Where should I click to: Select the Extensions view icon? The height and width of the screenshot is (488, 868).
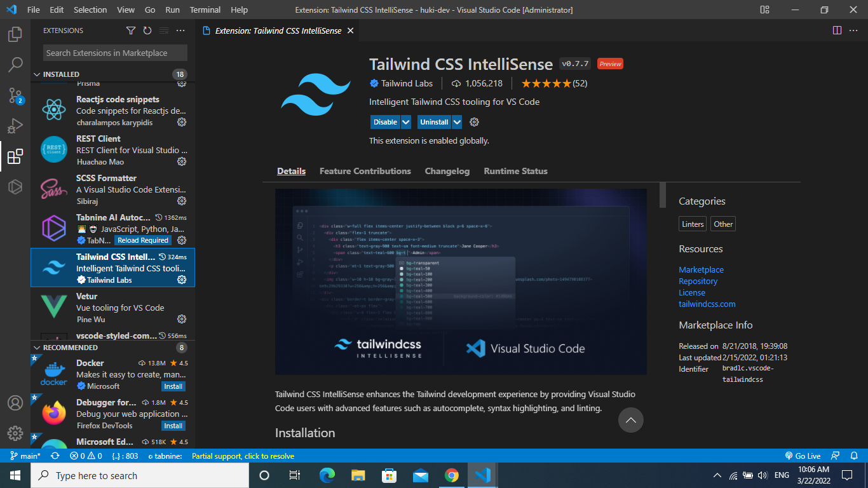[x=15, y=156]
